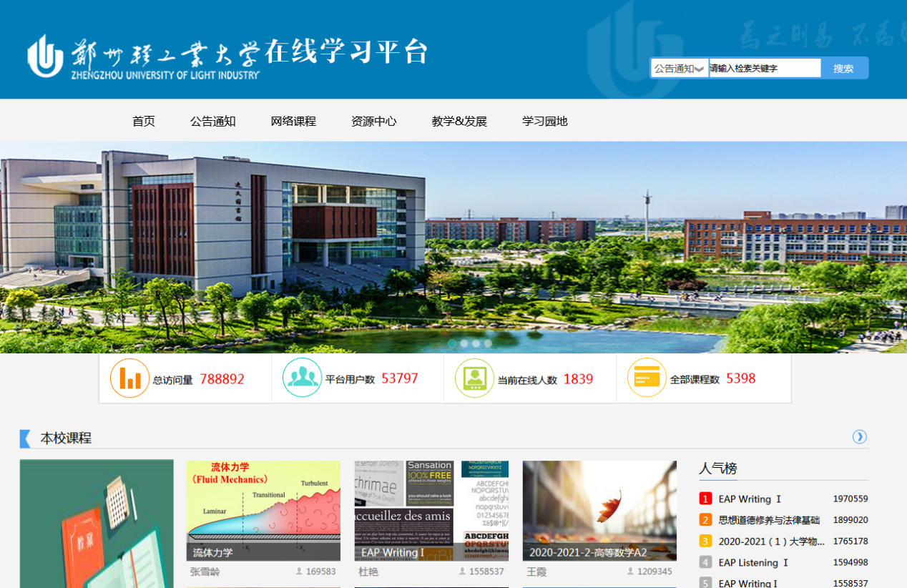
Task: Open the 网络课程 navigation menu
Action: point(293,122)
